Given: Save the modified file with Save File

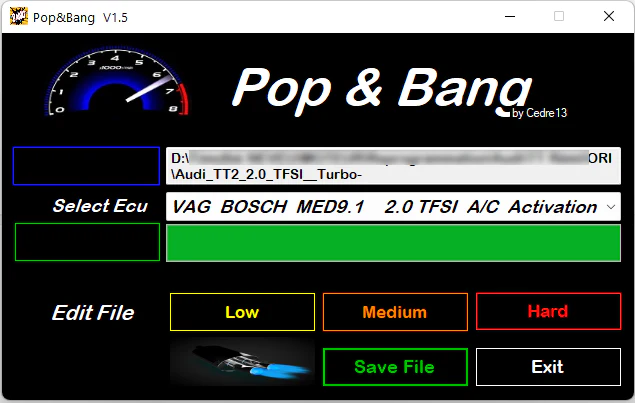Looking at the screenshot, I should pyautogui.click(x=395, y=367).
